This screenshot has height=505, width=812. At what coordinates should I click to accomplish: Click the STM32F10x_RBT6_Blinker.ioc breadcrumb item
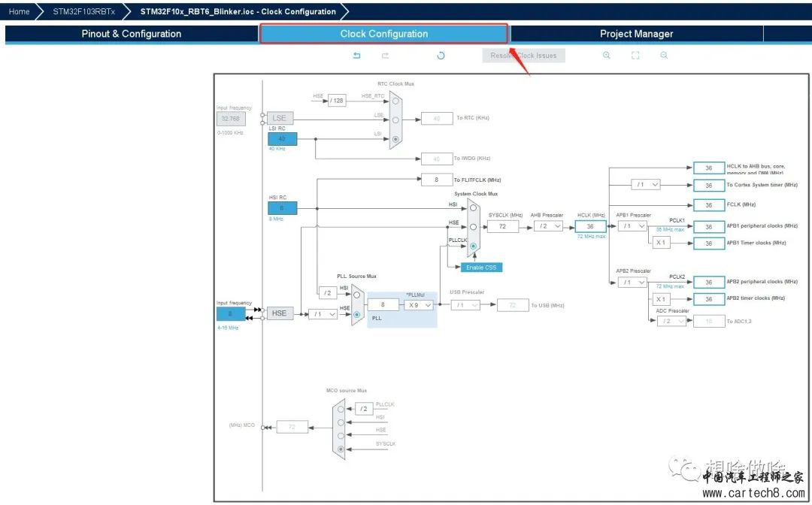238,11
